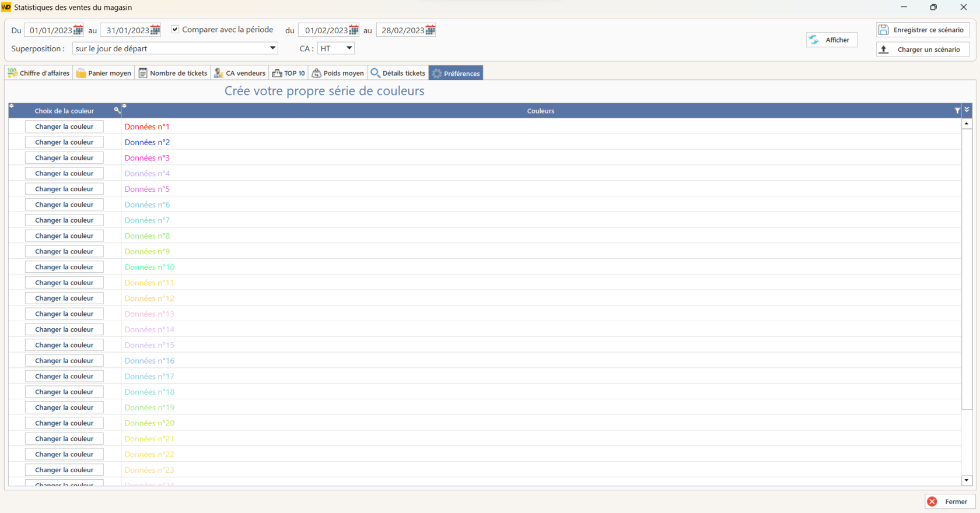This screenshot has height=513, width=980.
Task: Open calendar icon next to 01/02/2023
Action: click(x=353, y=30)
